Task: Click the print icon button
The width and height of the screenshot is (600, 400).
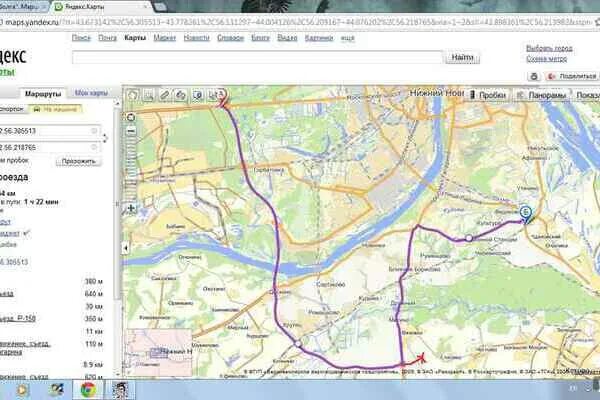Action: click(534, 76)
